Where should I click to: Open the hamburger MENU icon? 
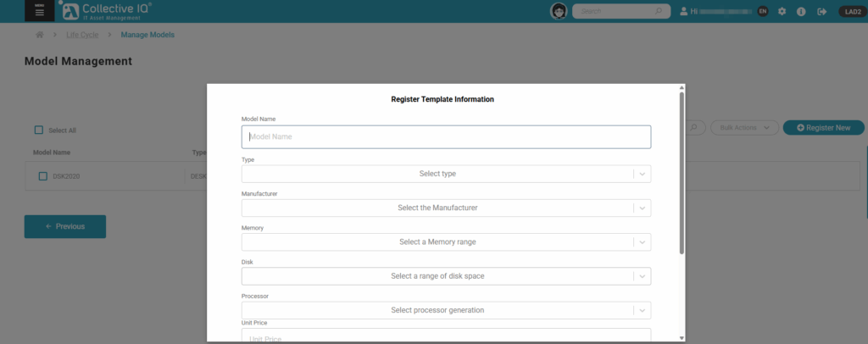coord(39,10)
